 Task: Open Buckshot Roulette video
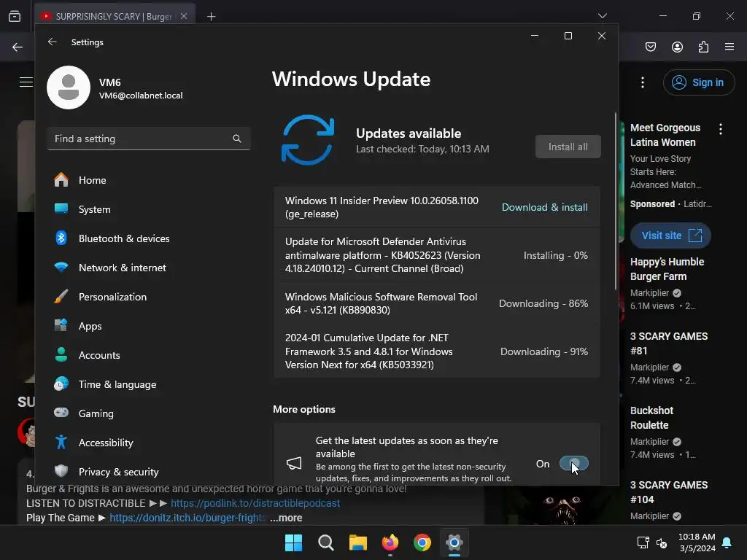click(651, 418)
